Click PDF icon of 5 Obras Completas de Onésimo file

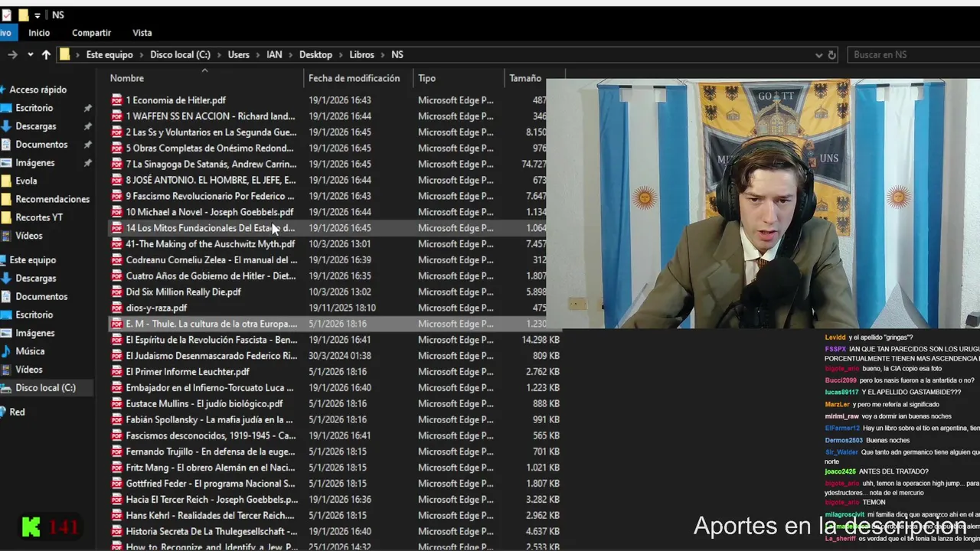point(117,148)
